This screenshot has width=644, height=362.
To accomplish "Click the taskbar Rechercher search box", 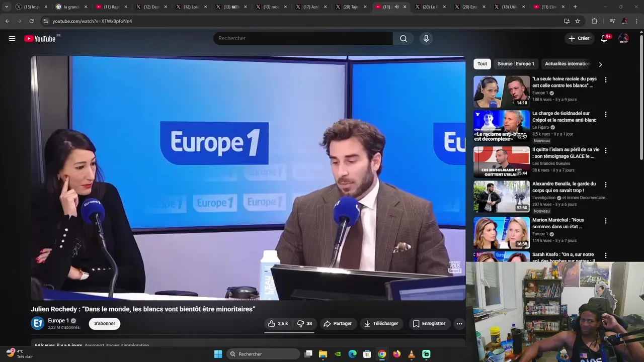I will (263, 354).
